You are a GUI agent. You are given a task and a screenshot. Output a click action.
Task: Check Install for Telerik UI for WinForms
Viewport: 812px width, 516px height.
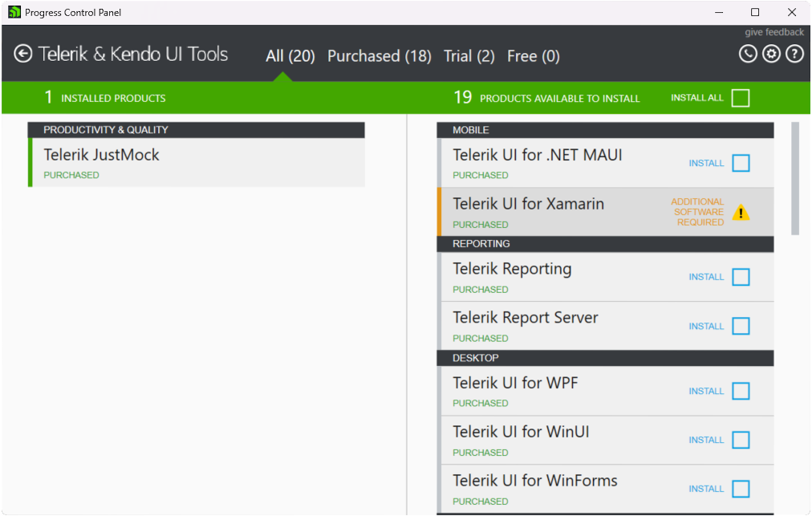click(x=741, y=489)
